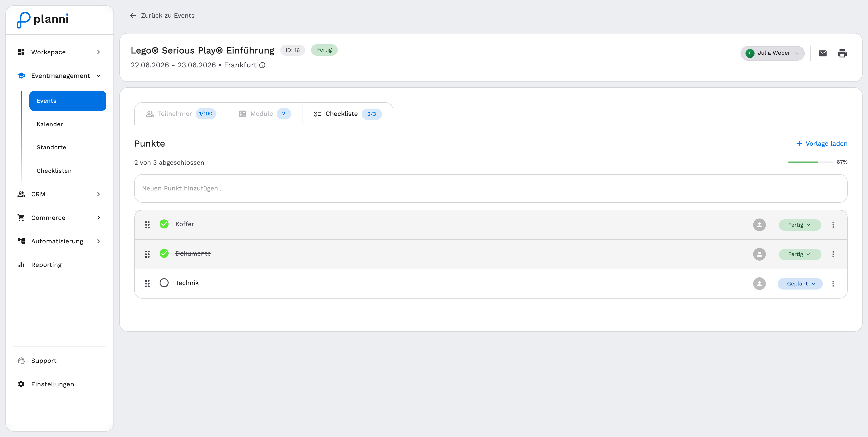Viewport: 868px width, 437px height.
Task: Click drag handle of Technik row
Action: click(147, 284)
